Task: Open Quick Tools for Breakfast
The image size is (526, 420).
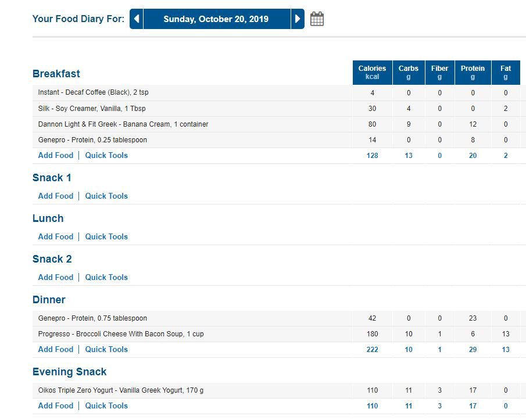Action: click(106, 155)
